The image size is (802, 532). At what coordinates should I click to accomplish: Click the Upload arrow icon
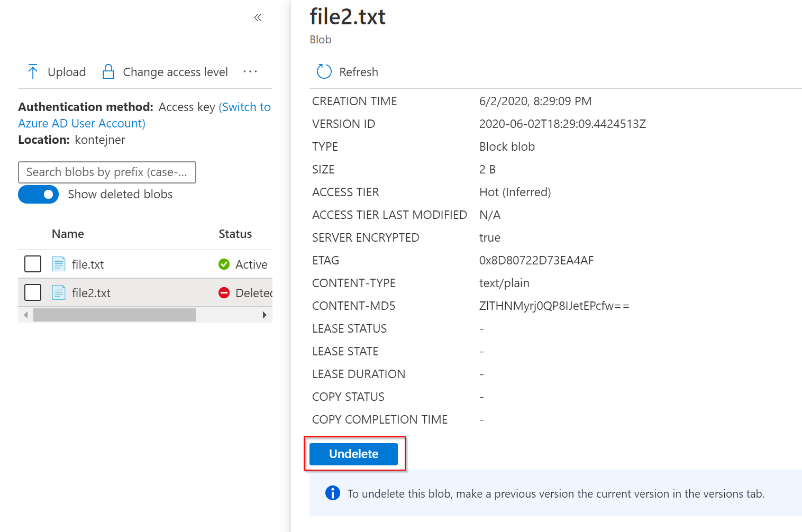pyautogui.click(x=33, y=72)
